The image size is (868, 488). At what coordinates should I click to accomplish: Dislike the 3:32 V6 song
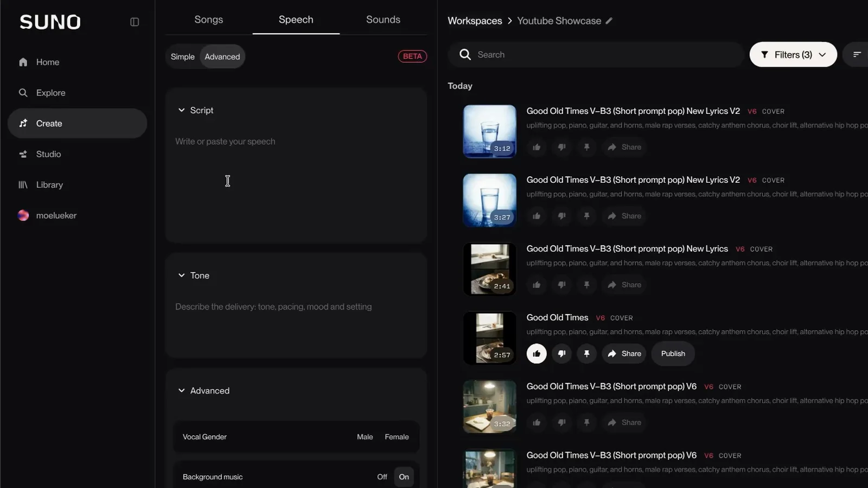(x=561, y=423)
